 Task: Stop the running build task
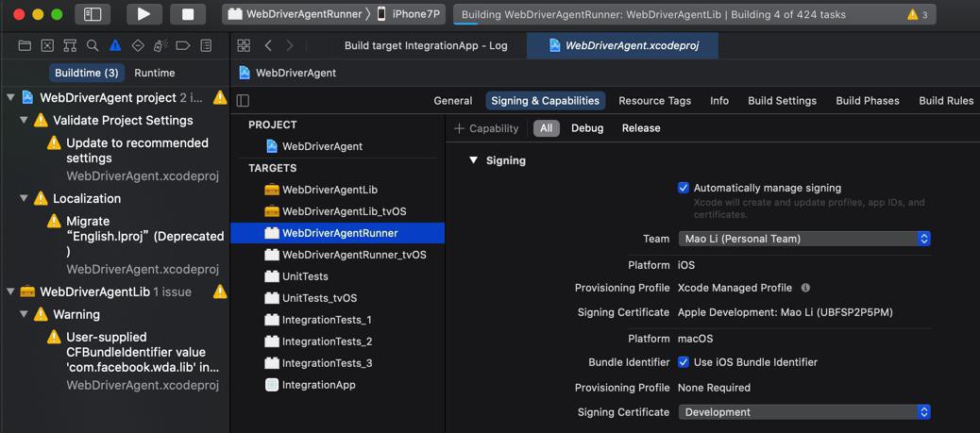(x=188, y=14)
